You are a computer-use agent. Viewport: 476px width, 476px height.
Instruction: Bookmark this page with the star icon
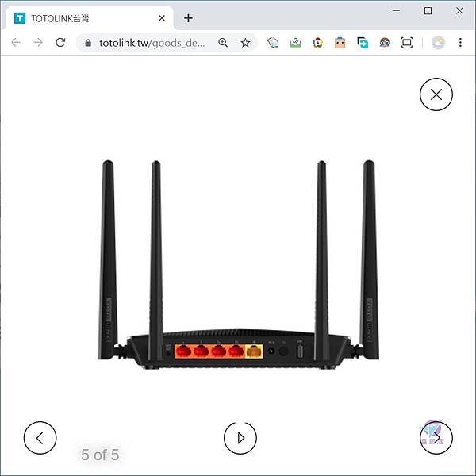coord(245,43)
